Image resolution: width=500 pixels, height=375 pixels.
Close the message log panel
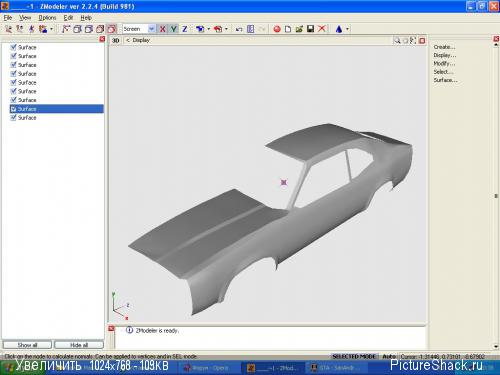click(112, 329)
